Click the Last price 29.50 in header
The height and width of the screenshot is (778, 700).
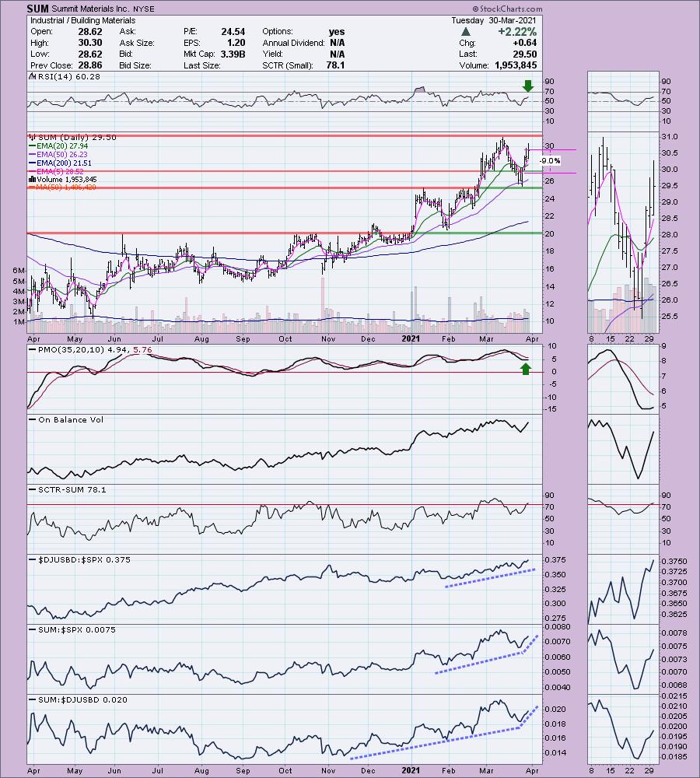(x=524, y=54)
